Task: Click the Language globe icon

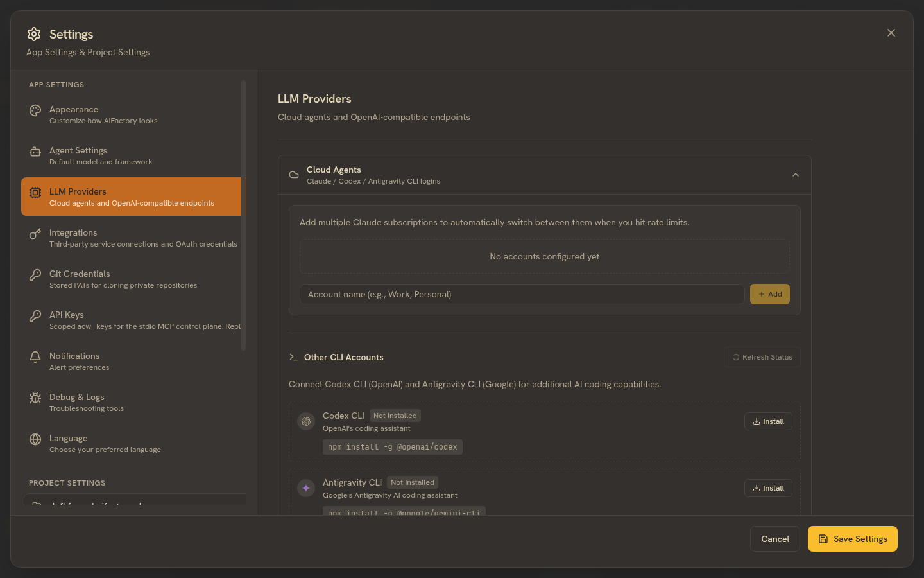Action: coord(35,439)
